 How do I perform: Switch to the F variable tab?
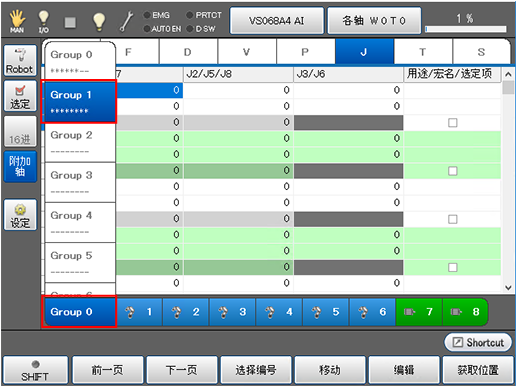pyautogui.click(x=137, y=52)
